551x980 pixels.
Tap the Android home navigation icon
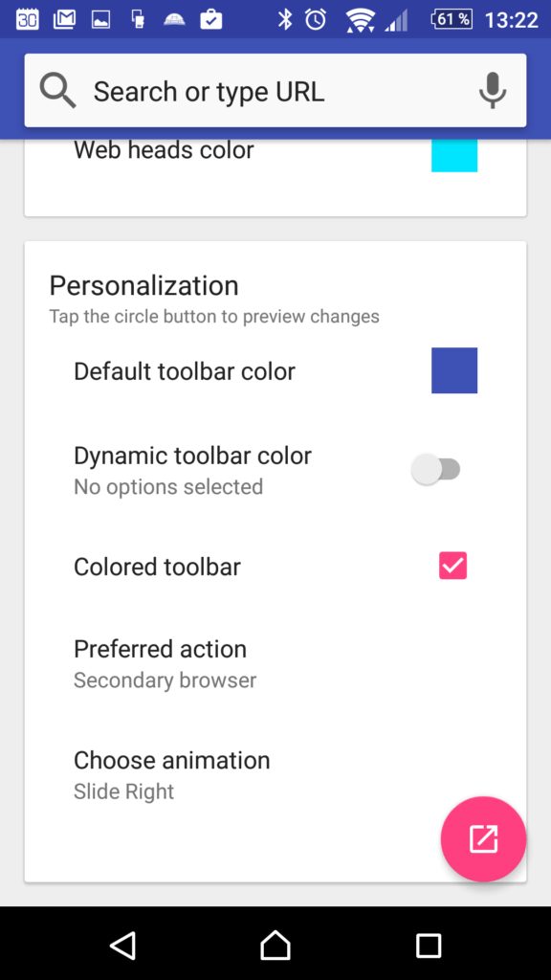(275, 945)
